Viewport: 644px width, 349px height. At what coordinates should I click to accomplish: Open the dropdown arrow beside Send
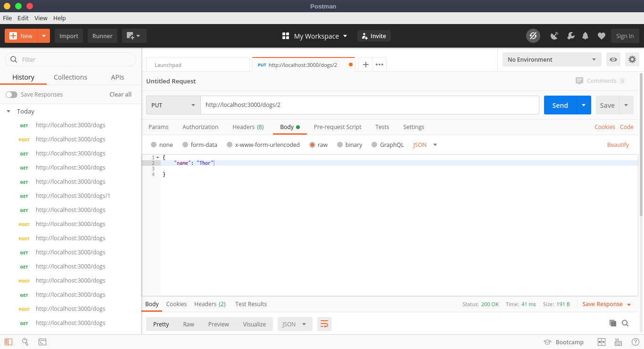(584, 105)
